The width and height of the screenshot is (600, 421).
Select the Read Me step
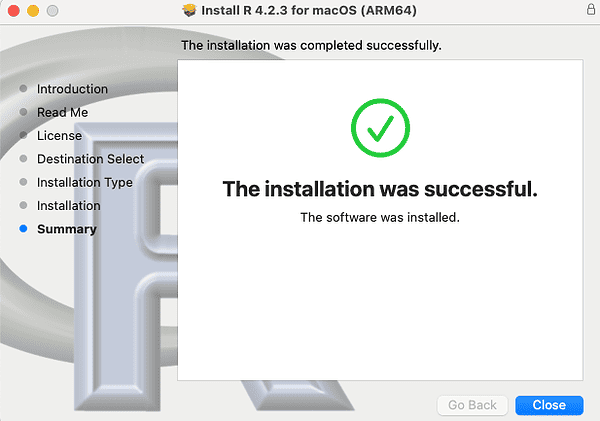click(62, 112)
